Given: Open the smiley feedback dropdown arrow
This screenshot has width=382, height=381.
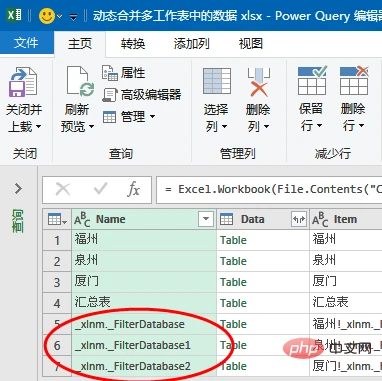Looking at the screenshot, I should [60, 16].
